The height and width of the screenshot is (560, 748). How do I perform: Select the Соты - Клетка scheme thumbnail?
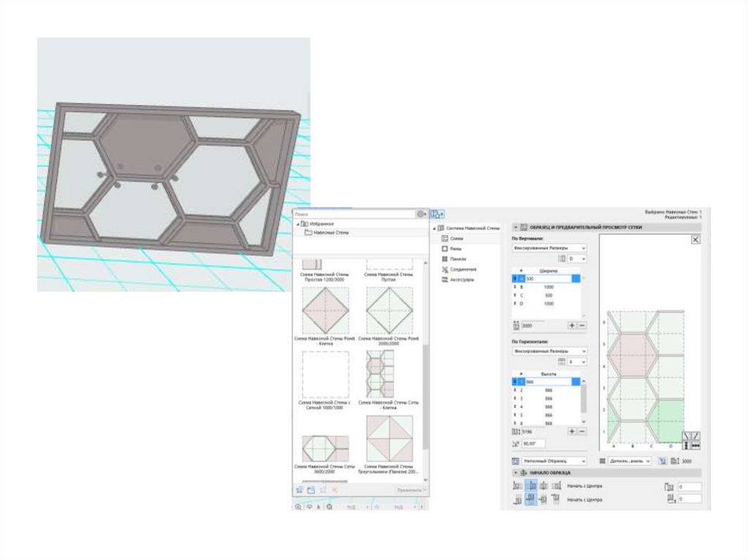(x=380, y=374)
